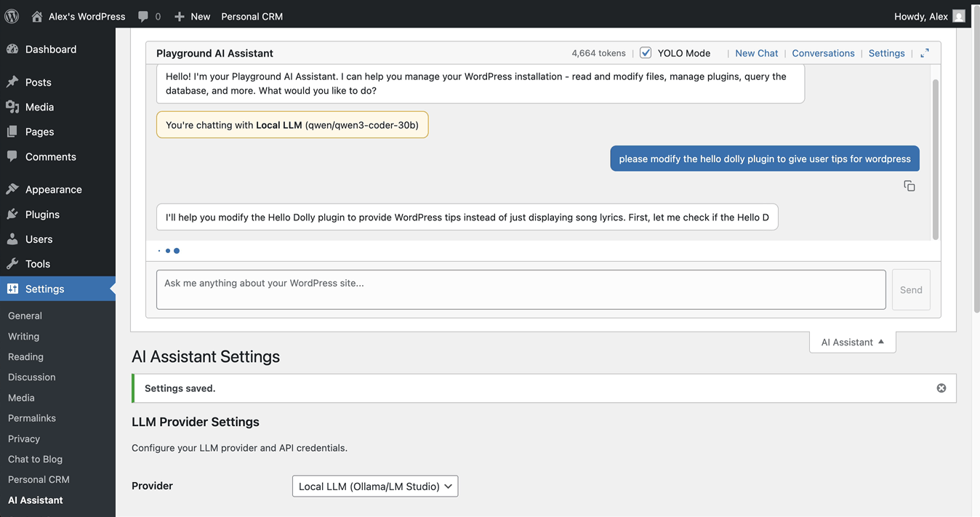Open the Provider dropdown
This screenshot has height=517, width=980.
click(x=374, y=486)
